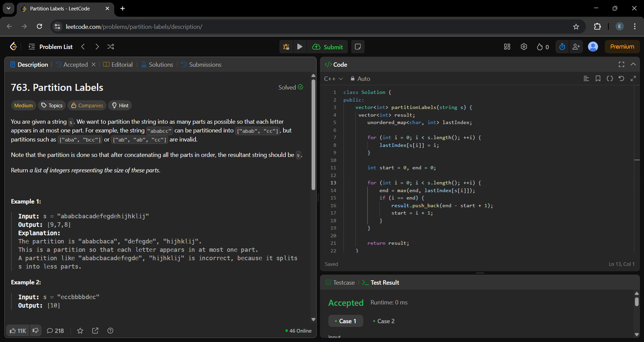Collapse the Code panel chevron
This screenshot has height=342, width=644.
tap(633, 64)
